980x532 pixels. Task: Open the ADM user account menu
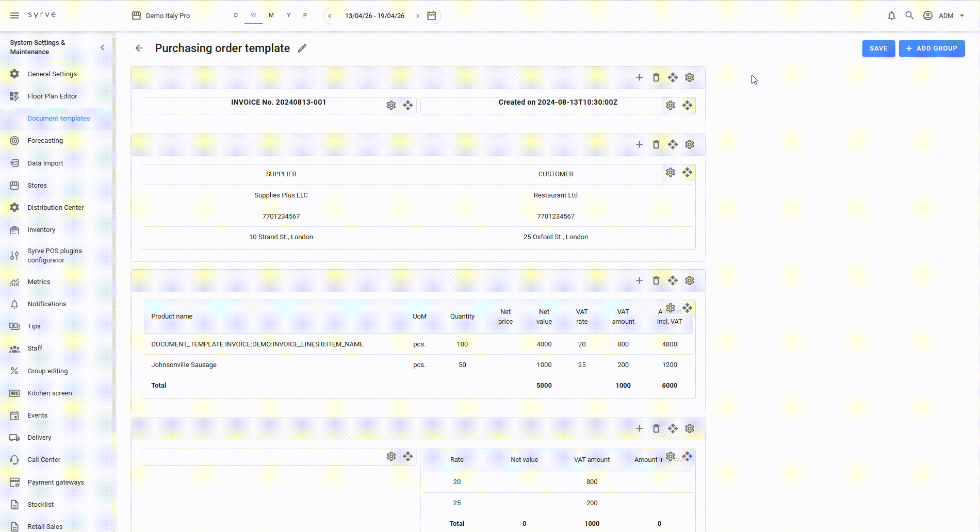point(944,15)
